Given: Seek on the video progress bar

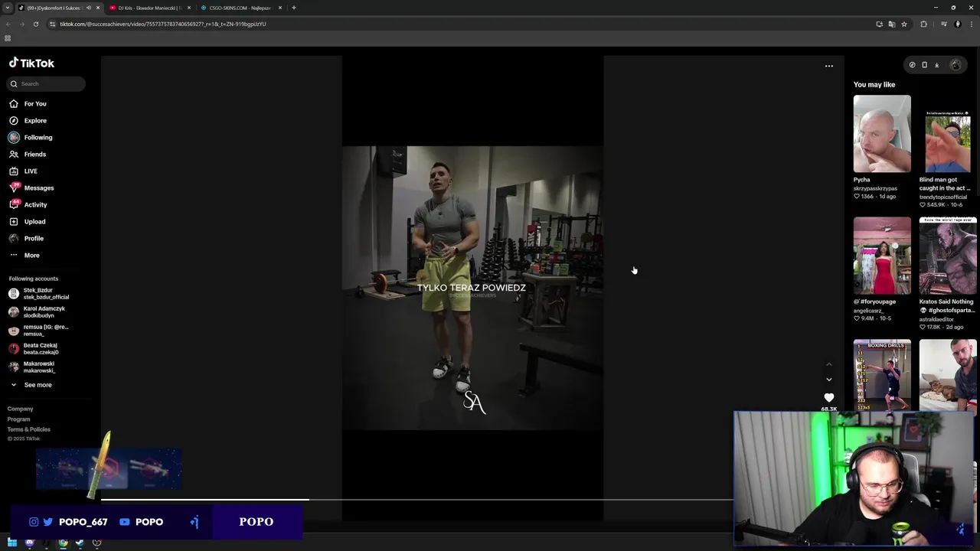Looking at the screenshot, I should (x=417, y=500).
